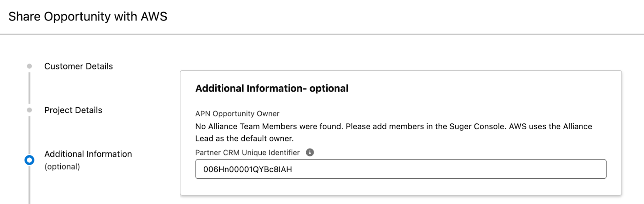Image resolution: width=644 pixels, height=204 pixels.
Task: Click the 006Hn00001QYBc8IAH identifier value text
Action: [248, 169]
